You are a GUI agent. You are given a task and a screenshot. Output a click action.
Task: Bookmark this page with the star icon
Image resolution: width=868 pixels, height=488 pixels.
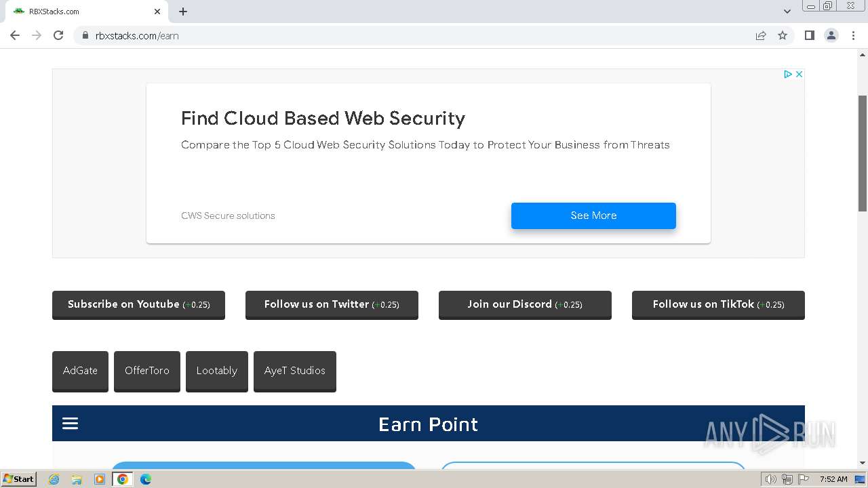[x=783, y=35]
